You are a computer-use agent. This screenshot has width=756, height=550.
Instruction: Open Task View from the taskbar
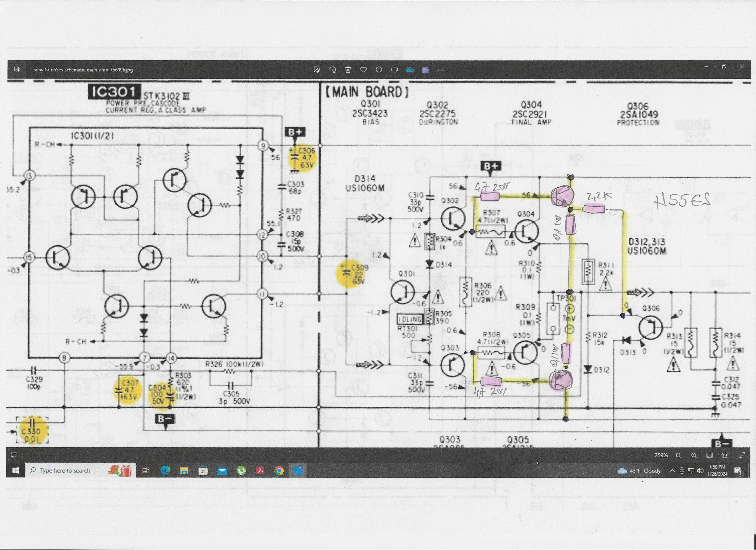coord(146,471)
